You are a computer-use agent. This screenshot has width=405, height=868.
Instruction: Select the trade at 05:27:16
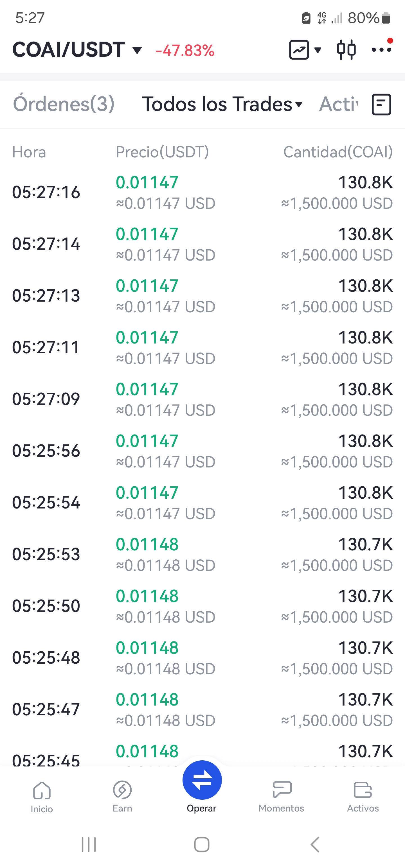pos(202,192)
